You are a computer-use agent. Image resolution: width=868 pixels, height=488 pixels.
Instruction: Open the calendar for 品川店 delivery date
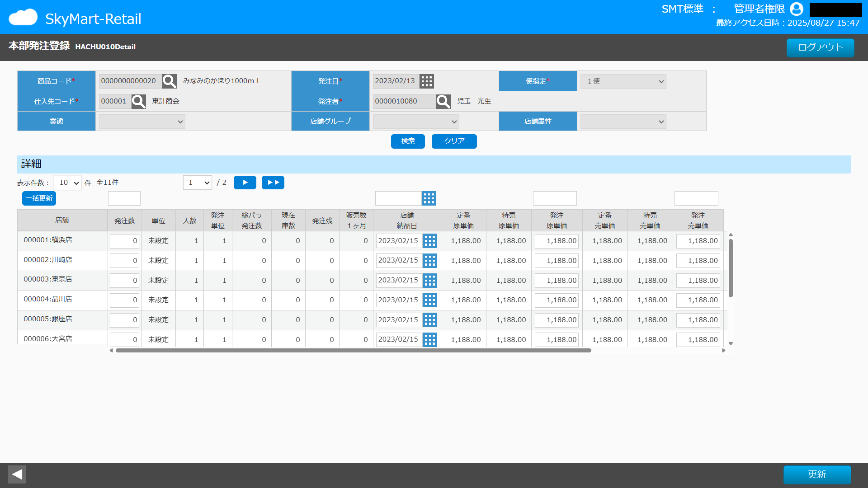pos(429,300)
